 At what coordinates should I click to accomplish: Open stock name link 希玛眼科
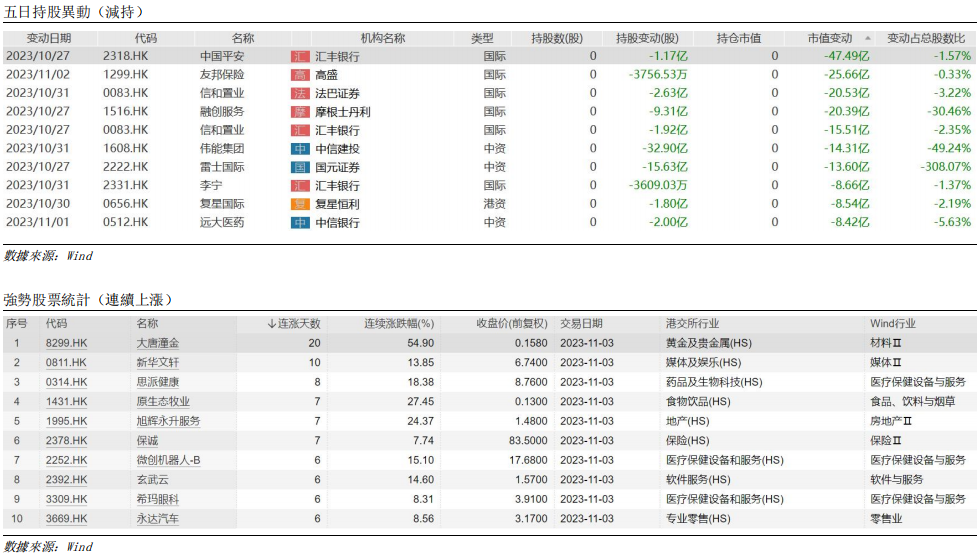coord(158,499)
